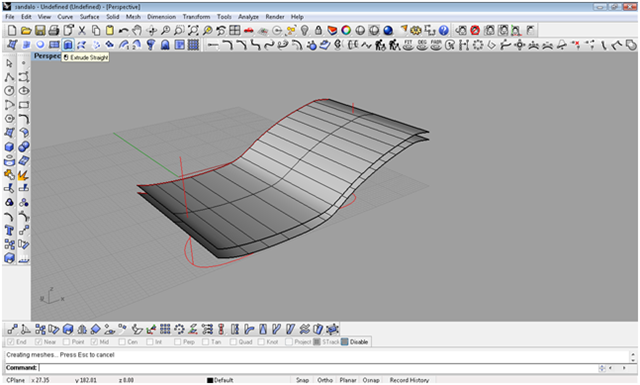Open Help with the blue question mark icon
640x385 pixels.
coord(444,31)
